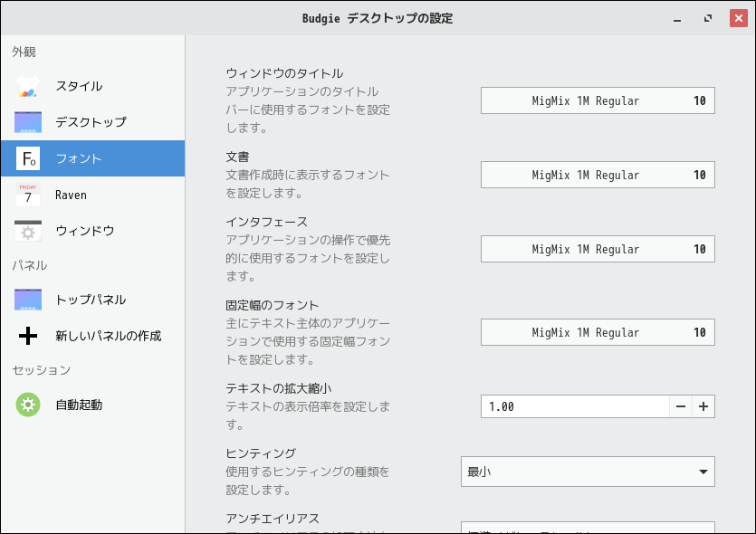Open the Autostart (自動起動) green gear icon
Viewport: 756px width, 534px height.
point(28,405)
